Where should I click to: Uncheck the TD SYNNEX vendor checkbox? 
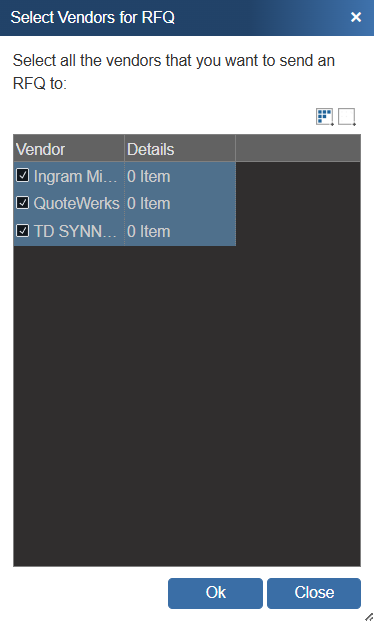(x=23, y=230)
